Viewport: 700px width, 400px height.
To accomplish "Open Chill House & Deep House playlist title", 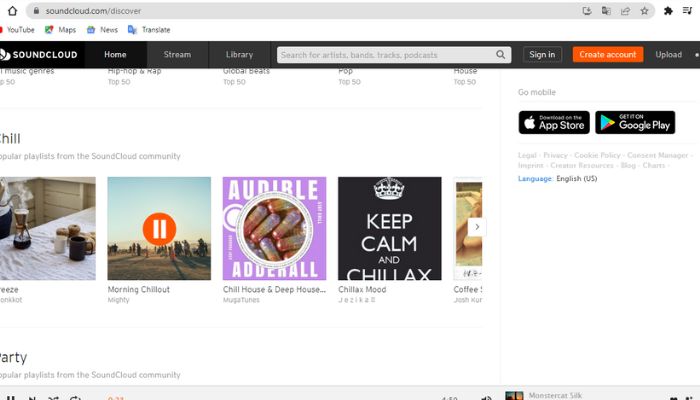I will (274, 289).
